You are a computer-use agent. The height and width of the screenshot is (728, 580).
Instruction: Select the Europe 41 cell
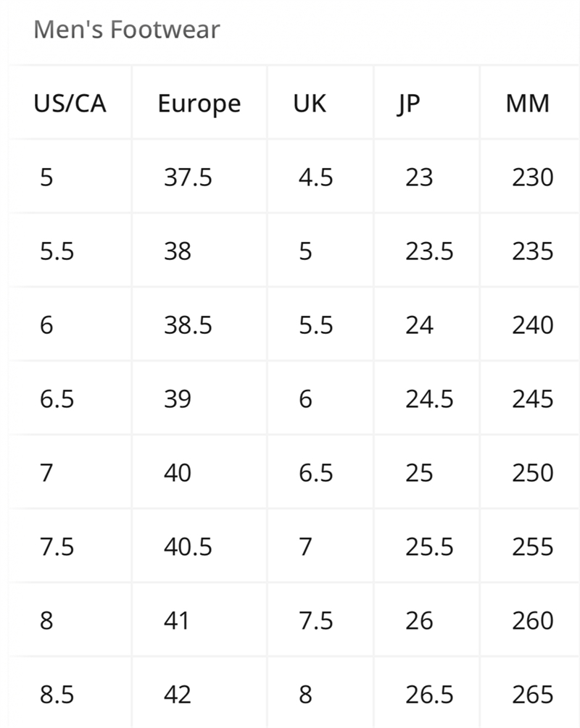click(177, 621)
